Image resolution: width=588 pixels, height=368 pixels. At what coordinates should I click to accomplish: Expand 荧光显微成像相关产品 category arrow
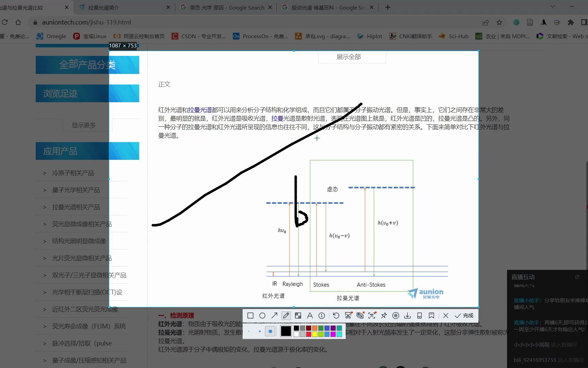[45, 224]
